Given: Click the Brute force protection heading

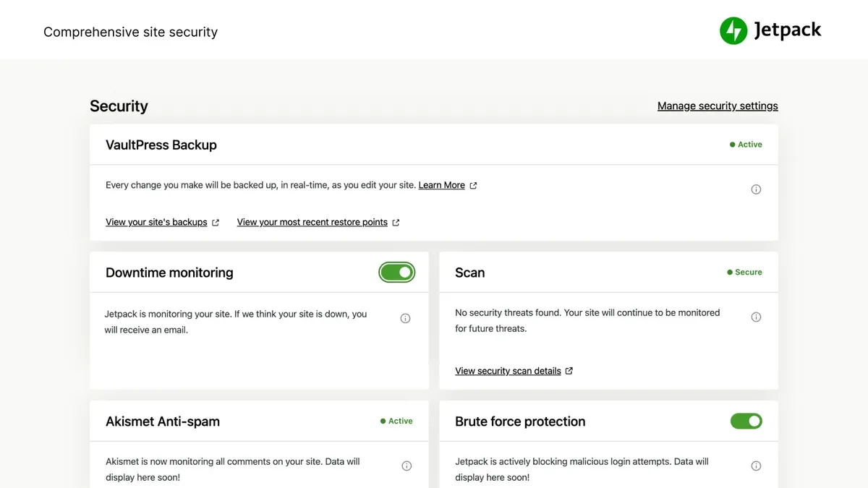Looking at the screenshot, I should [520, 421].
